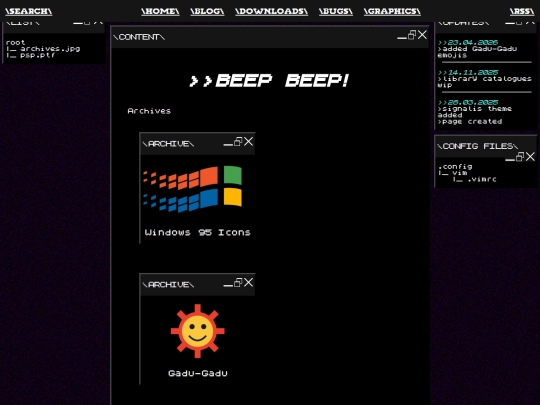This screenshot has height=405, width=540.
Task: Click the \CONFIG FILES\ window title
Action: point(477,146)
